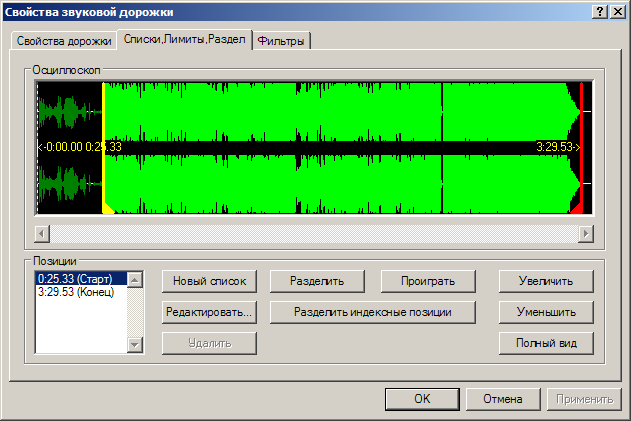Viewport: 631px width, 421px height.
Task: Open the Редактировать... dialog
Action: [209, 312]
